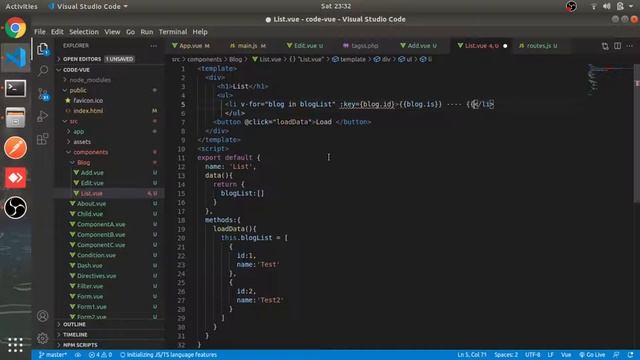Open Visual Studio Code app menu in top bar

pos(88,6)
